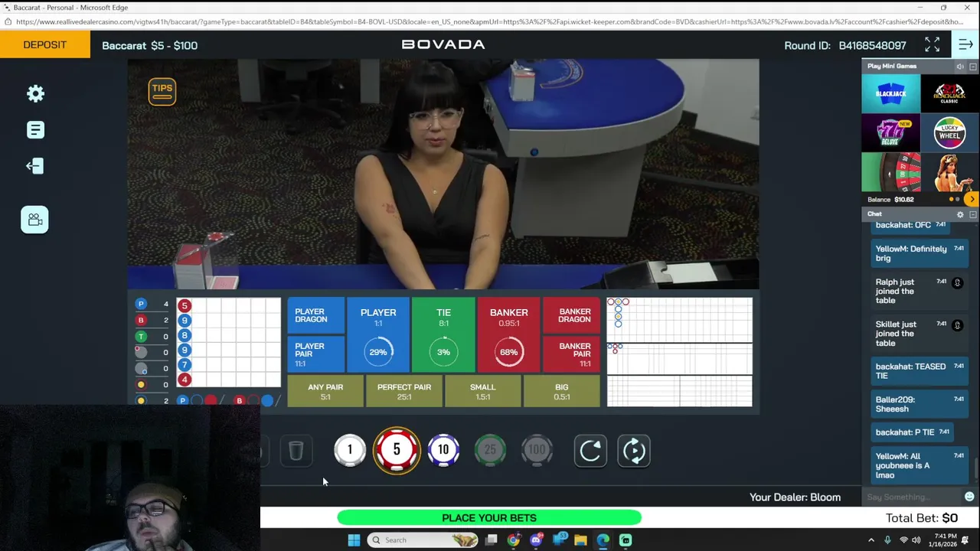Place bet on PLAYER DRAGON
The height and width of the screenshot is (551, 980).
[x=316, y=316]
